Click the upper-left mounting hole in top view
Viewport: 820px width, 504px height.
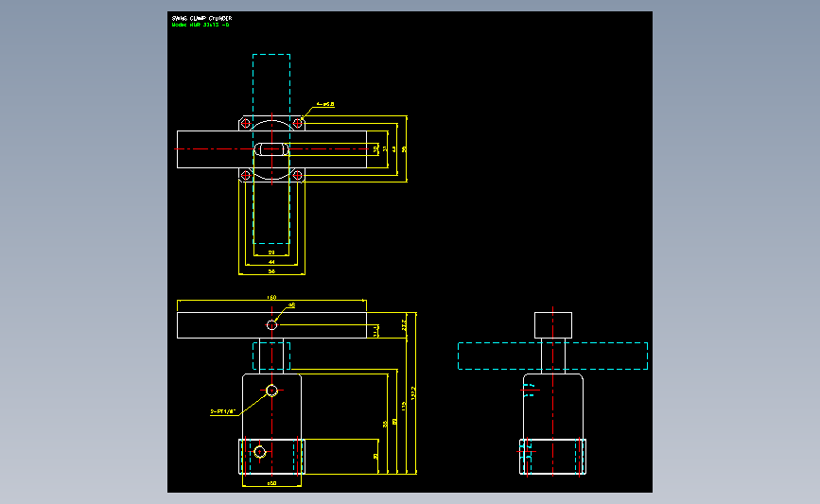(x=246, y=123)
